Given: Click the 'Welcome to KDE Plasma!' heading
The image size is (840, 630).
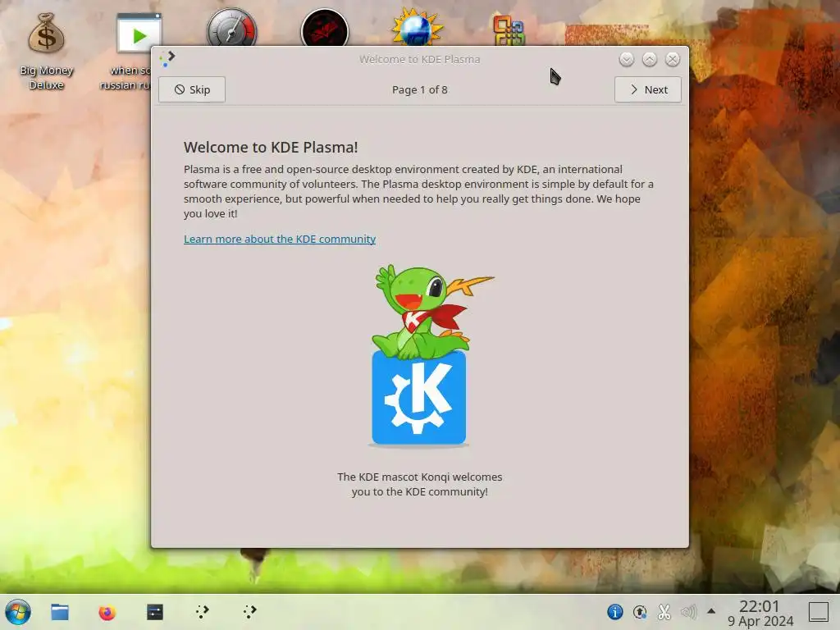Looking at the screenshot, I should [271, 148].
